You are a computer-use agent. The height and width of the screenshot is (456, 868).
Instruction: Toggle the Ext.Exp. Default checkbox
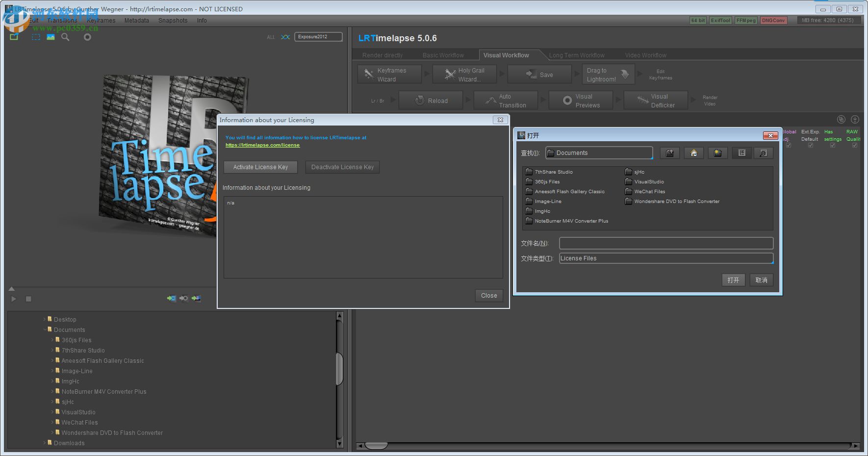(810, 145)
